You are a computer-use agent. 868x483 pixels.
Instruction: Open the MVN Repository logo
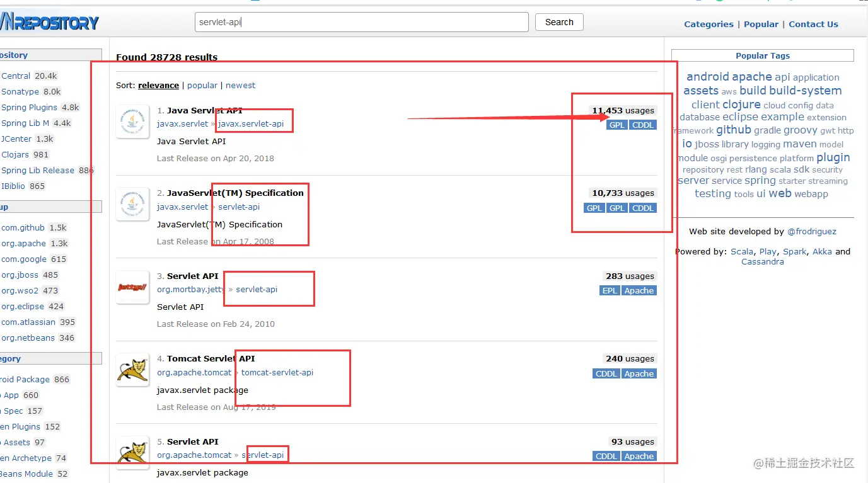[x=50, y=23]
